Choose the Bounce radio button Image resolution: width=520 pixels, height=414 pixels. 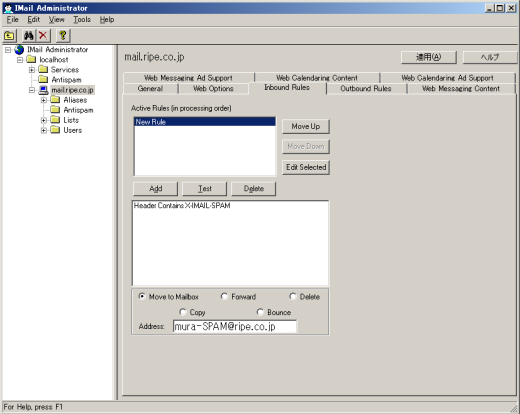point(260,312)
